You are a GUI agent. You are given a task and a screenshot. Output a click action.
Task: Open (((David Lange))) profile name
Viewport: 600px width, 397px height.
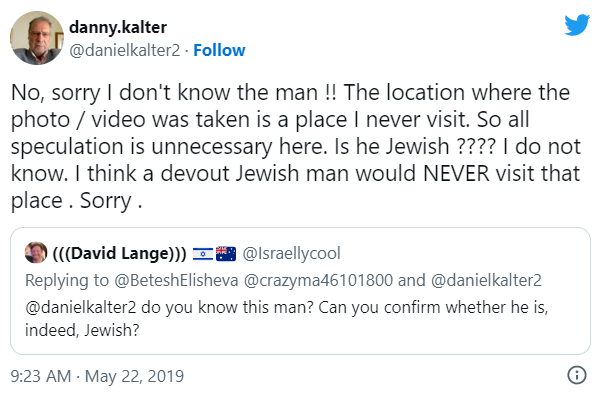click(119, 253)
